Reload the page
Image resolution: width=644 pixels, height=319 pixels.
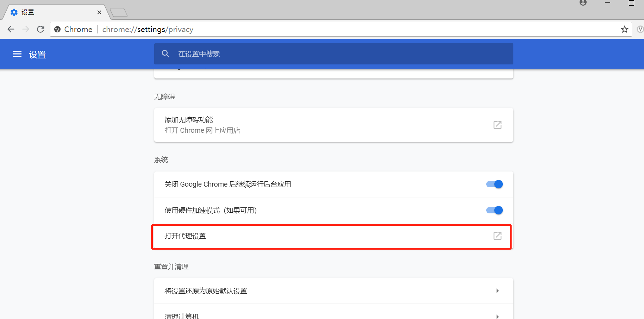coord(40,29)
